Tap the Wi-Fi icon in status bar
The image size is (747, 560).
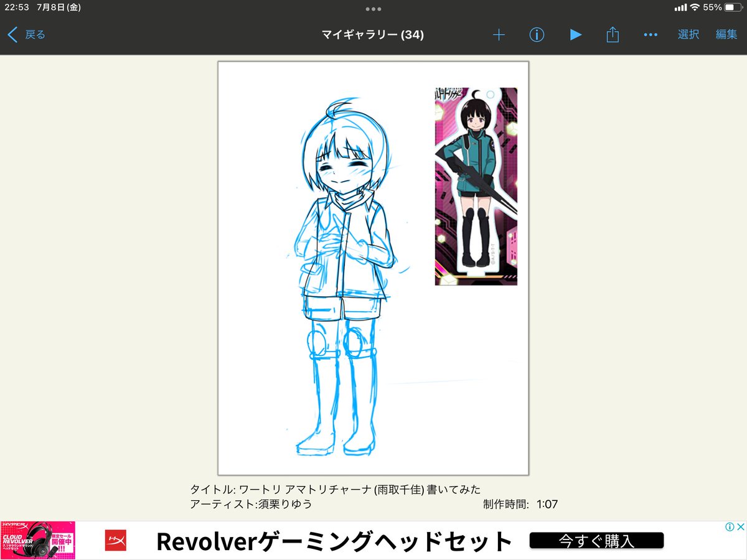tap(694, 7)
